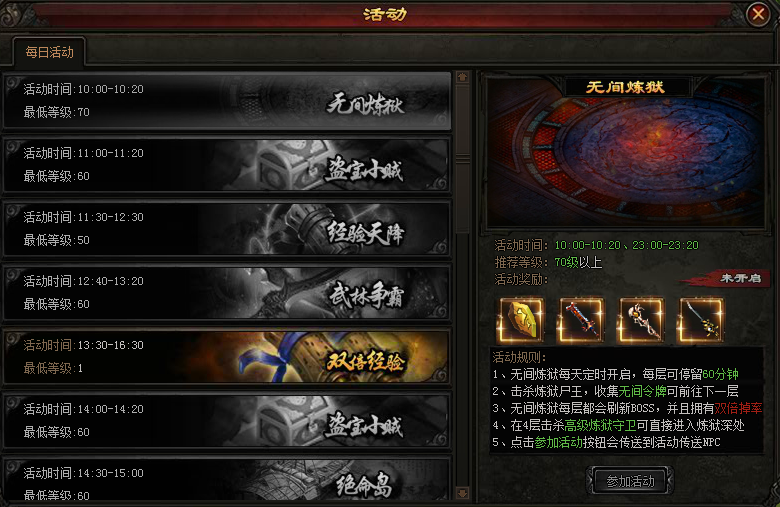Choose the 盗宝小贼 14:00-14:20 activity
This screenshot has height=507, width=780.
(227, 420)
